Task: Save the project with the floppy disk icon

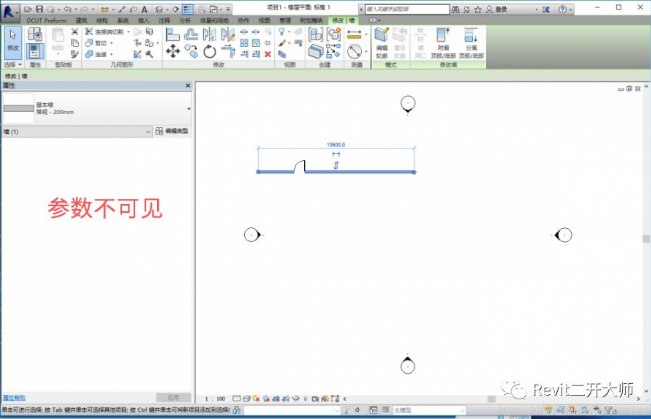Action: point(39,9)
